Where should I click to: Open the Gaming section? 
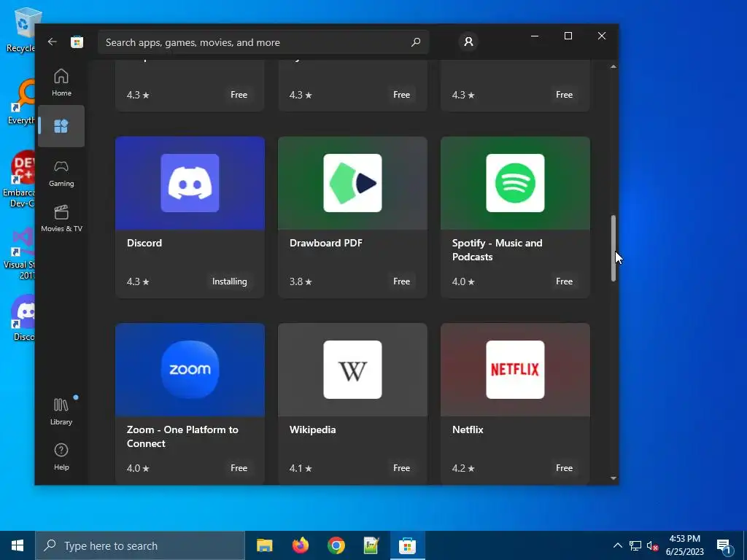[x=61, y=174]
